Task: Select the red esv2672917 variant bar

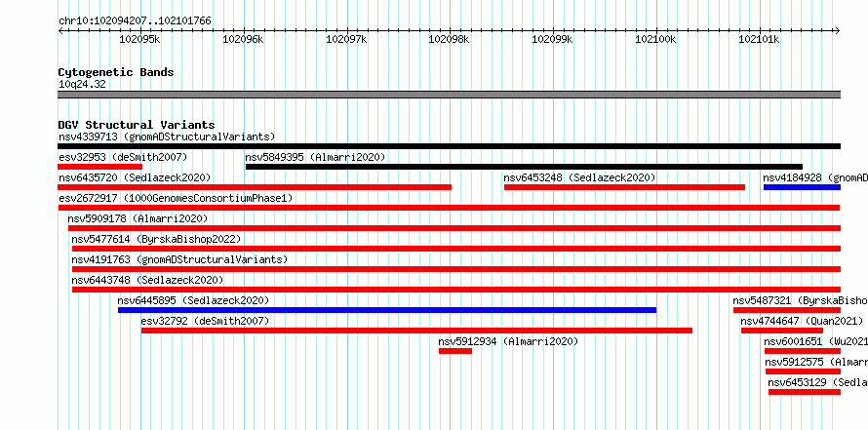Action: pos(449,208)
